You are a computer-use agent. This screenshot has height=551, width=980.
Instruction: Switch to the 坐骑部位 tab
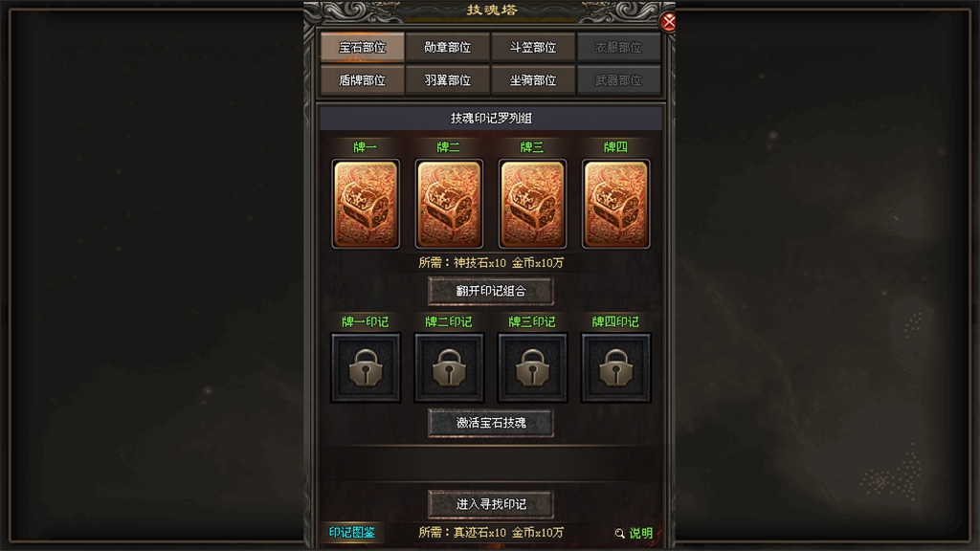pos(532,80)
